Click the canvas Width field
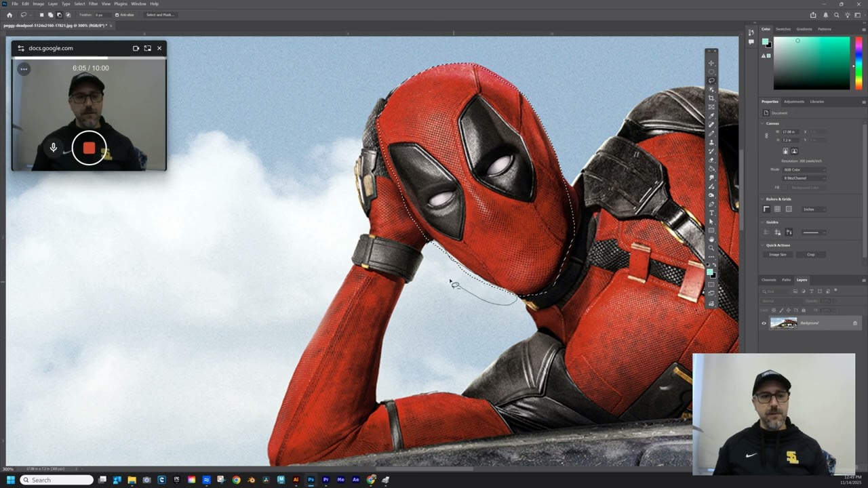 pyautogui.click(x=792, y=131)
